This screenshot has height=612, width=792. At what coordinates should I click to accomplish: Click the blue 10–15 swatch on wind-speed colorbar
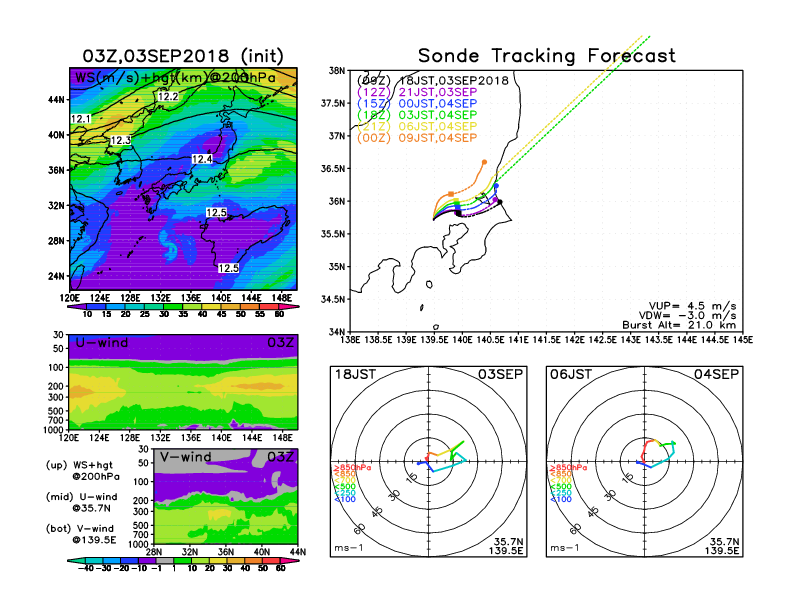point(96,307)
